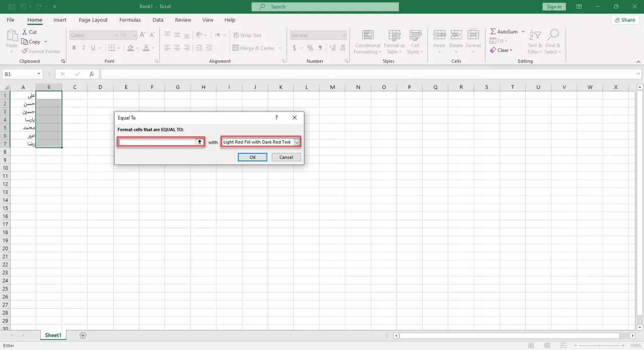Toggle Align Right

(x=187, y=48)
